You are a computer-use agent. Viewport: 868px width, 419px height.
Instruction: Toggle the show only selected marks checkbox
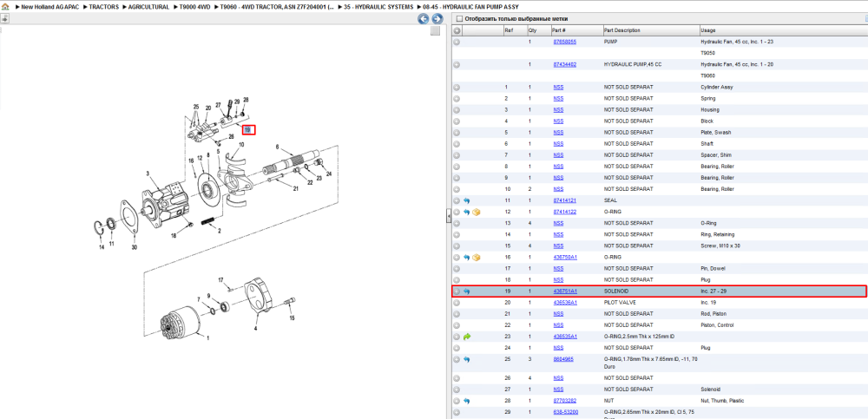point(459,19)
